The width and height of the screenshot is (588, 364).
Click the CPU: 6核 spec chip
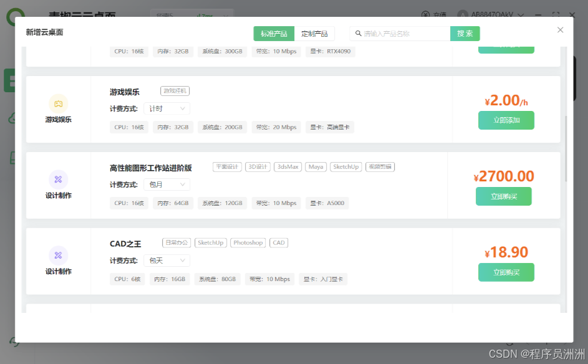[127, 279]
